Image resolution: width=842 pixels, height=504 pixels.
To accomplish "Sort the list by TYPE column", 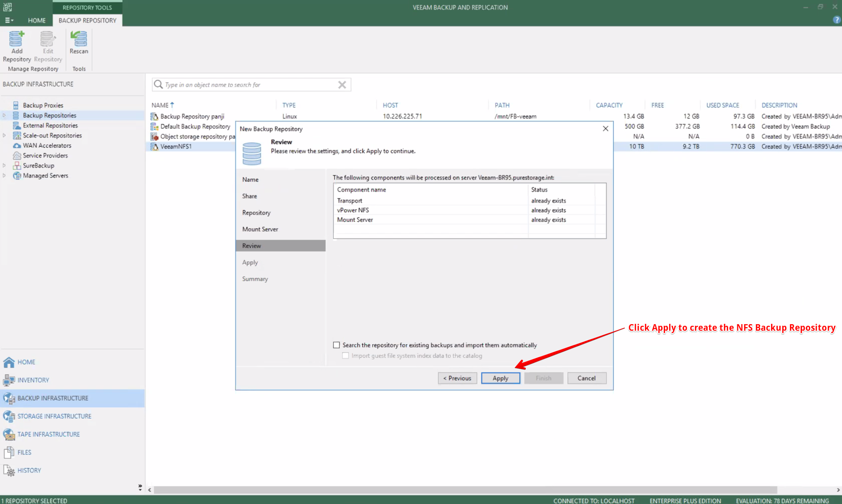I will pyautogui.click(x=289, y=105).
